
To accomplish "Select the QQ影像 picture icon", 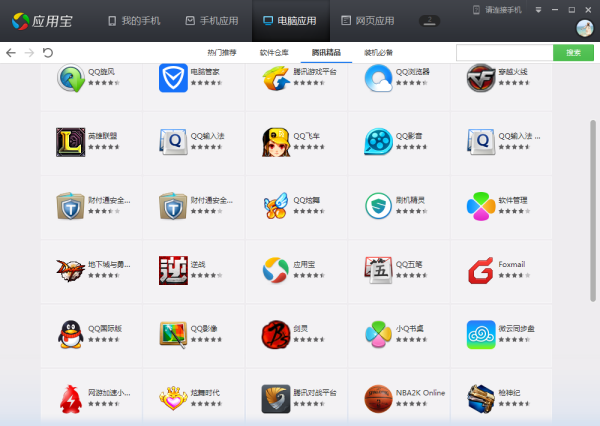I will click(x=173, y=335).
